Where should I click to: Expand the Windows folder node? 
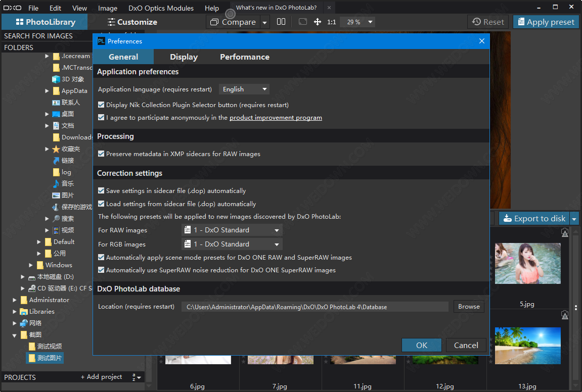tap(31, 265)
